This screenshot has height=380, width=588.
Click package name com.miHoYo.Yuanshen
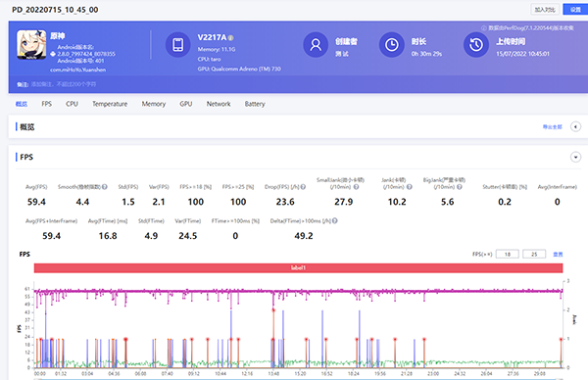[78, 70]
